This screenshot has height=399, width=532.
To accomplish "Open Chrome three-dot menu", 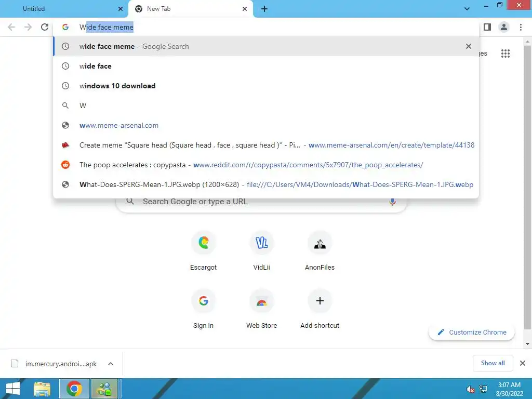I will pos(521,27).
